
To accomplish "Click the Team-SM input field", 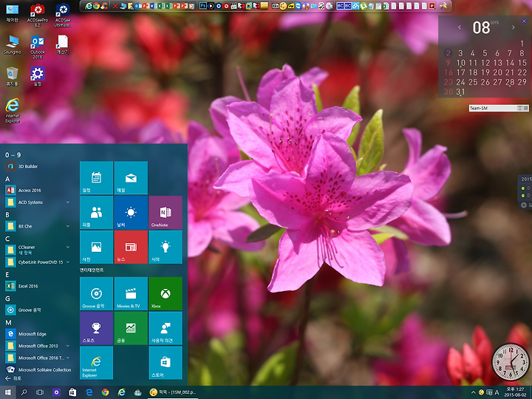I will (x=499, y=108).
